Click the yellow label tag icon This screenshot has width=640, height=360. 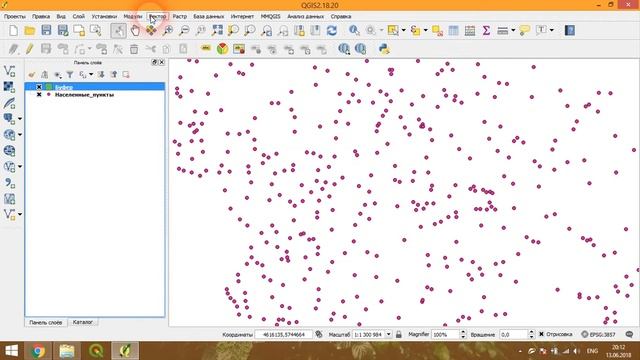[206, 49]
